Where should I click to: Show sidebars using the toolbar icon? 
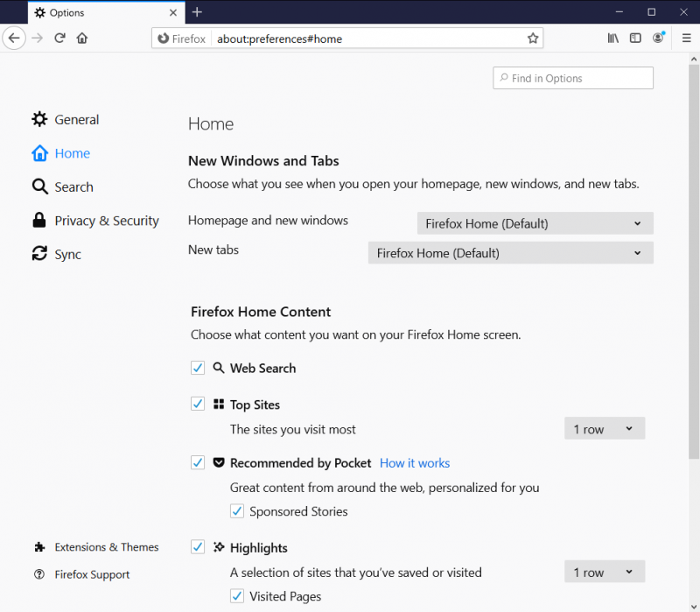[635, 39]
